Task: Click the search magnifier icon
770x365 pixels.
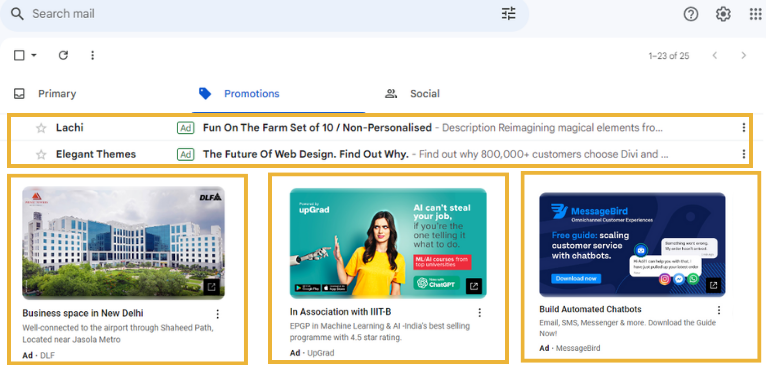Action: pyautogui.click(x=17, y=14)
